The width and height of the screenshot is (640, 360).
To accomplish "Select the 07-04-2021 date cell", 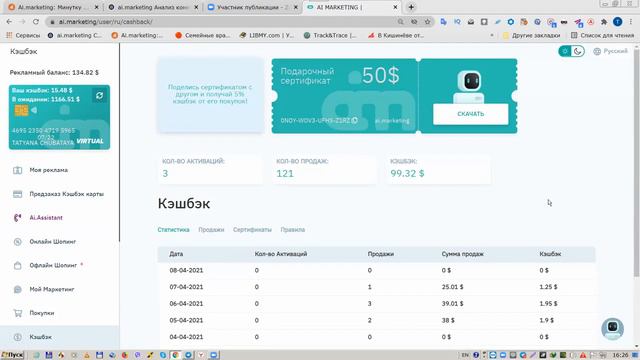I will click(186, 287).
